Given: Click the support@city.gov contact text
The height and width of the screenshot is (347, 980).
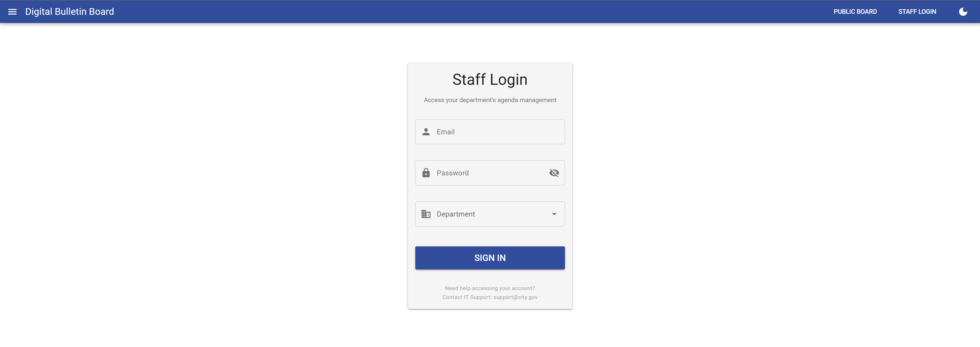Looking at the screenshot, I should tap(515, 297).
